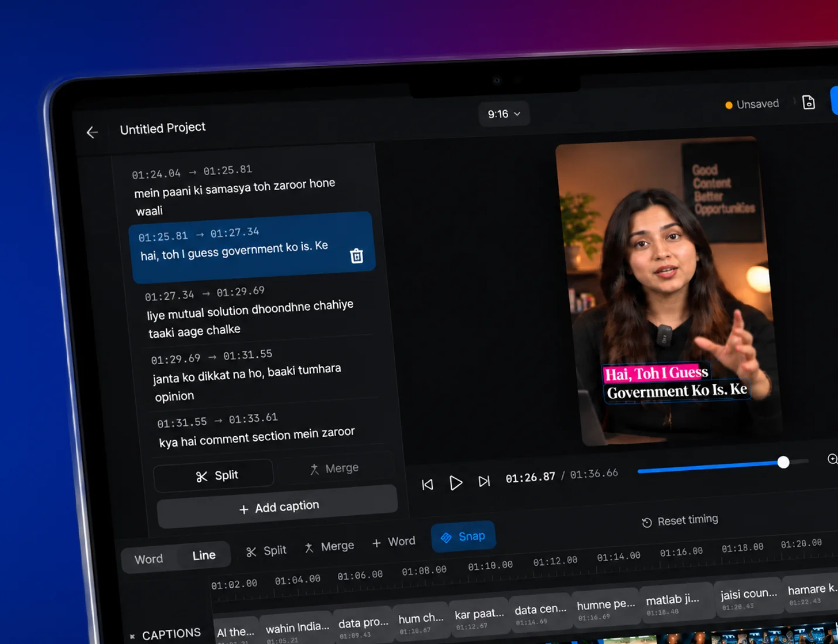Select the 'jaisi coun...' timeline caption clip
This screenshot has height=644, width=838.
750,597
